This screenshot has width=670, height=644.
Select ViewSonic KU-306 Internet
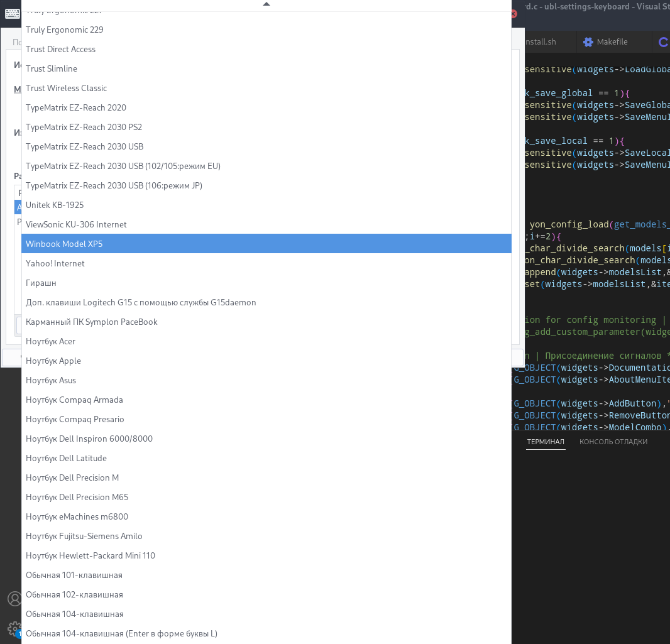266,225
